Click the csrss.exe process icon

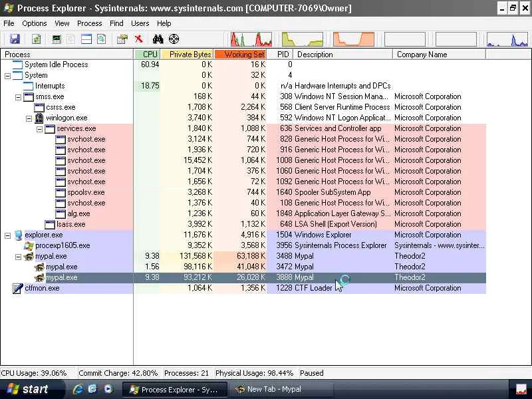point(39,107)
